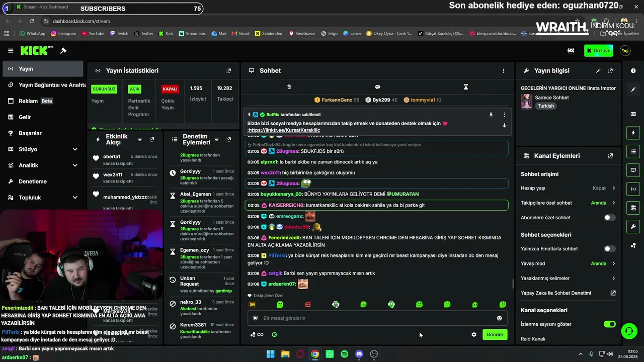Open the Takipçilere özel sohbet setting
644x362 pixels.
click(568, 203)
